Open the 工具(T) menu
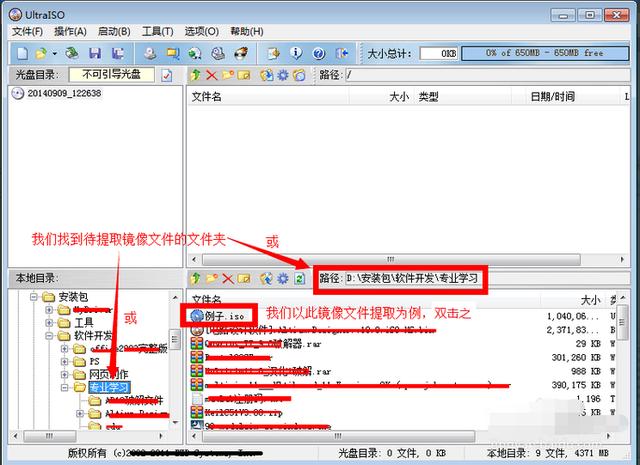 (x=158, y=31)
